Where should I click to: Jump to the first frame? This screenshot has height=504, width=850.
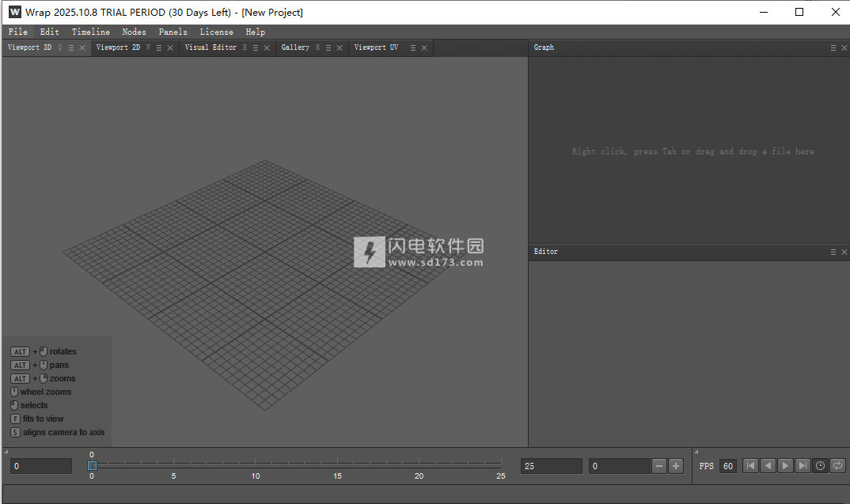pyautogui.click(x=750, y=466)
